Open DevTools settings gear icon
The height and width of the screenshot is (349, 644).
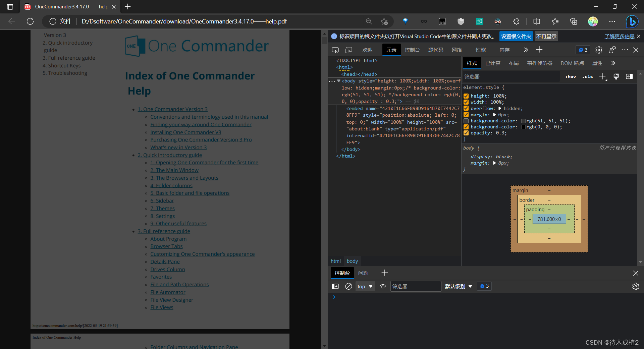599,50
